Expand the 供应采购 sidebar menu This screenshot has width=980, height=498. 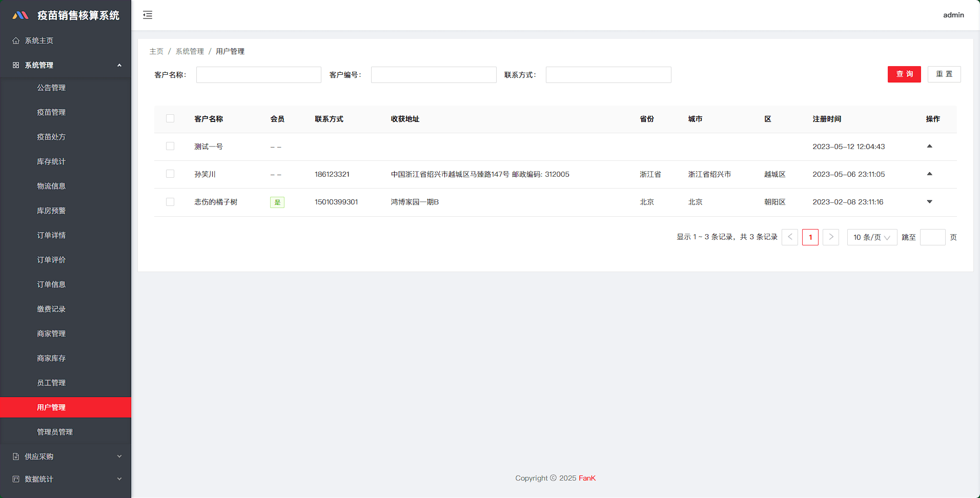(x=66, y=457)
